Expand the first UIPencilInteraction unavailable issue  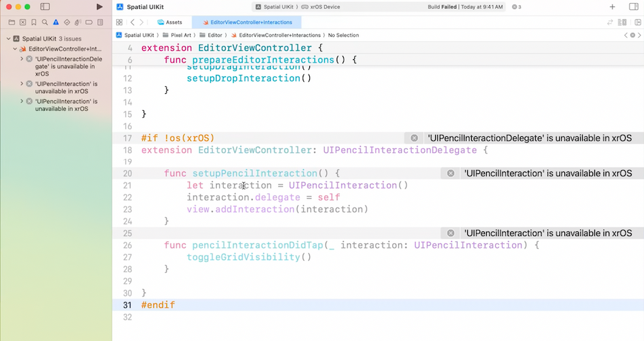22,83
